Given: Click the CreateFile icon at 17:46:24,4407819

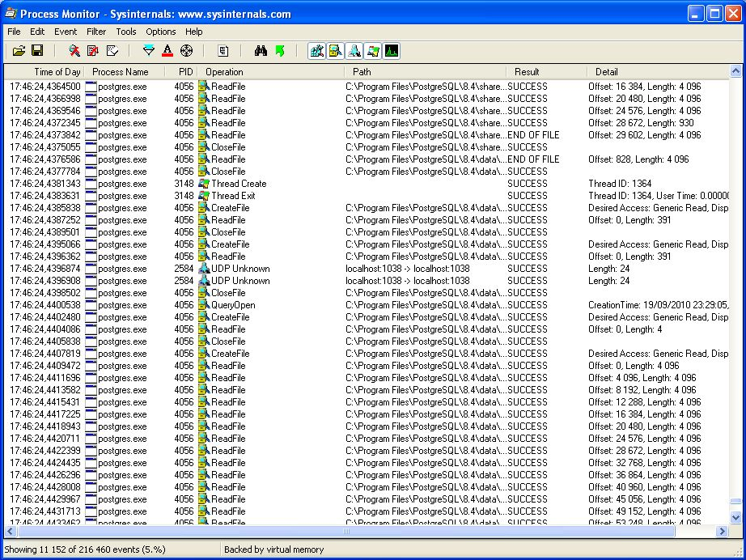Looking at the screenshot, I should tap(204, 354).
